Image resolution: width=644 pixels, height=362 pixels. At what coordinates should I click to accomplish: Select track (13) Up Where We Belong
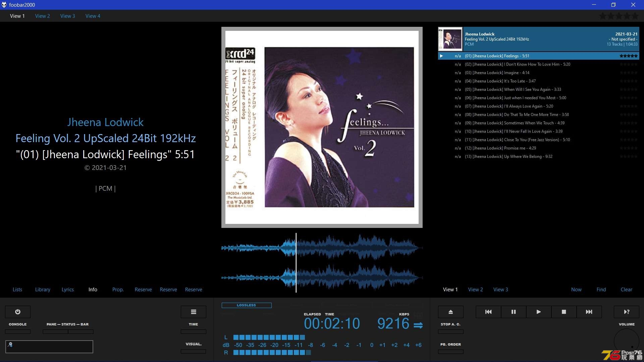539,157
